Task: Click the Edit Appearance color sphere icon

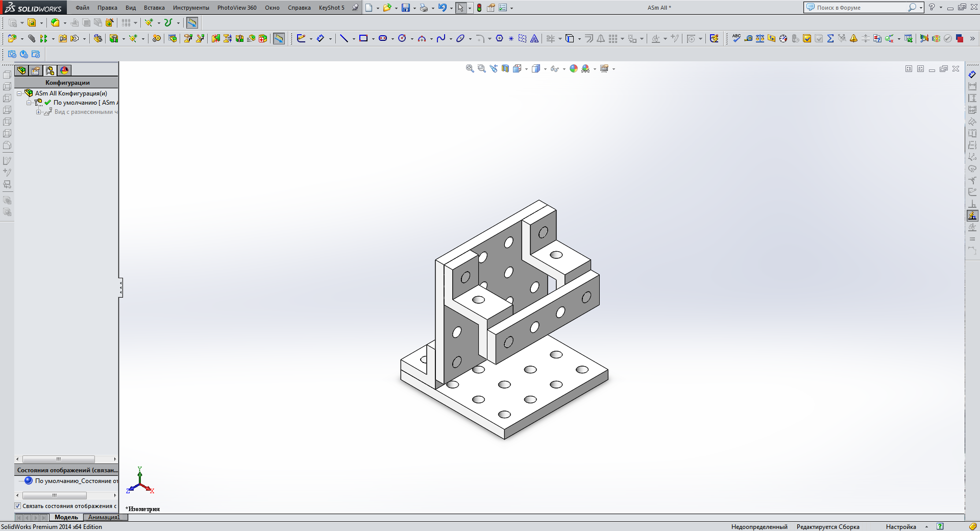Action: click(574, 68)
